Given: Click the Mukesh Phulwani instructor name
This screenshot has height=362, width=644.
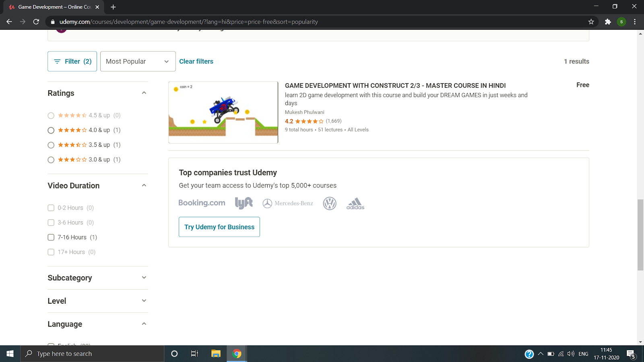Looking at the screenshot, I should coord(304,112).
